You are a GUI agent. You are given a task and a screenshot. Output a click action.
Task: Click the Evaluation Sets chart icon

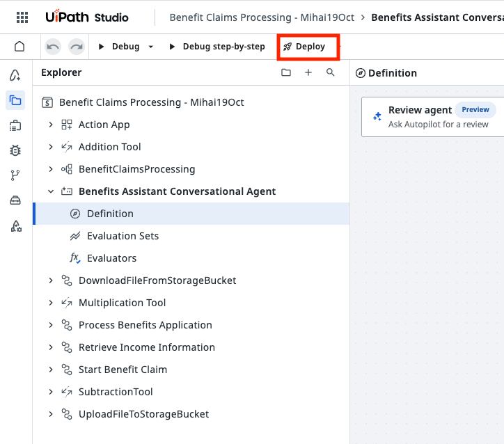point(75,236)
